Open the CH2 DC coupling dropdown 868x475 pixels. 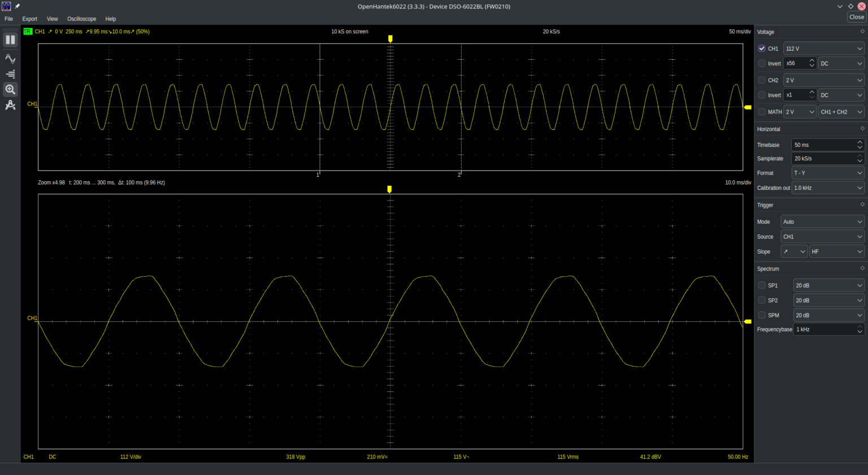point(841,95)
